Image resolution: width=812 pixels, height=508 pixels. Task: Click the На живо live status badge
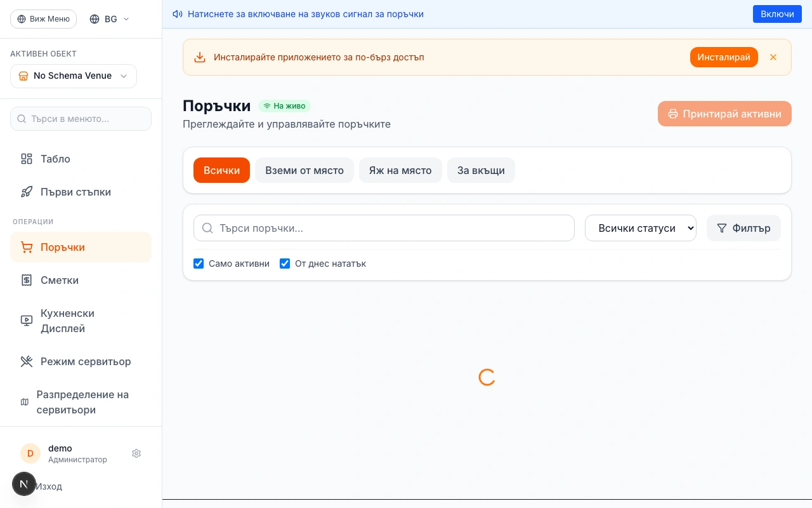(x=284, y=106)
